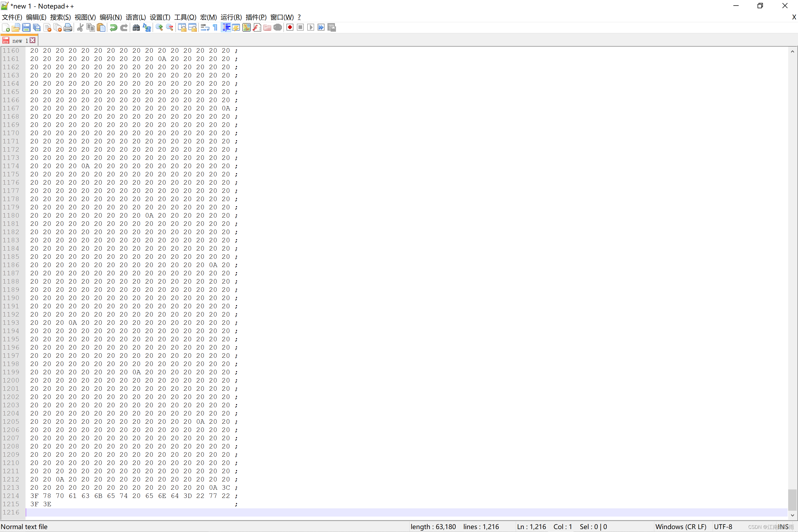Toggle the Function List panel

(x=257, y=27)
